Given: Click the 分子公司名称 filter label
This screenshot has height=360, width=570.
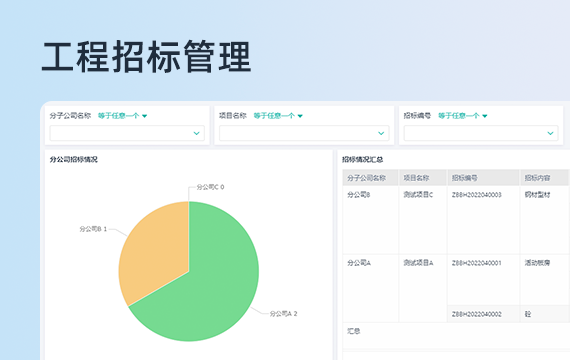Looking at the screenshot, I should [70, 116].
